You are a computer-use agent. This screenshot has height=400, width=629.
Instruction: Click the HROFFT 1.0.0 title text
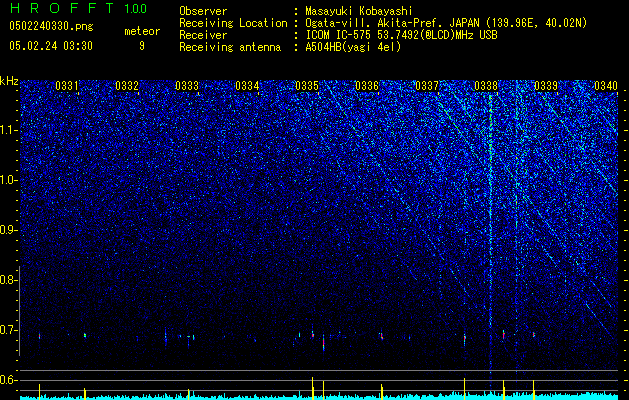pos(78,8)
